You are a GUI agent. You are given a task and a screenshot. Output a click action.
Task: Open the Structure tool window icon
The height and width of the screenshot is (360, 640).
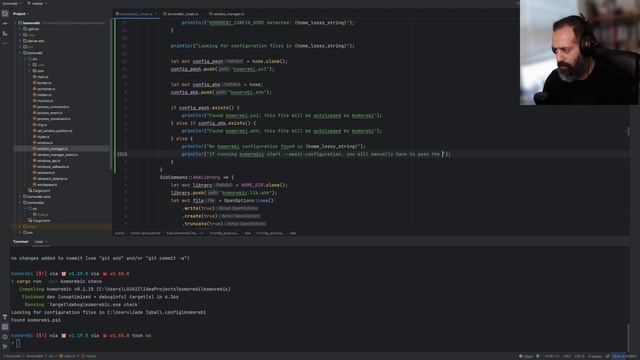[5, 33]
